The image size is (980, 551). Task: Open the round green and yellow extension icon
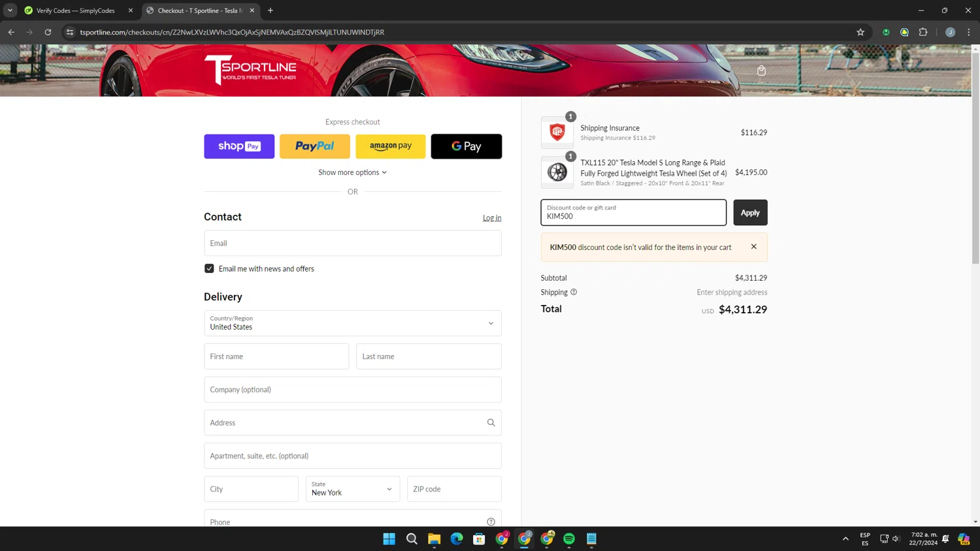click(x=904, y=32)
